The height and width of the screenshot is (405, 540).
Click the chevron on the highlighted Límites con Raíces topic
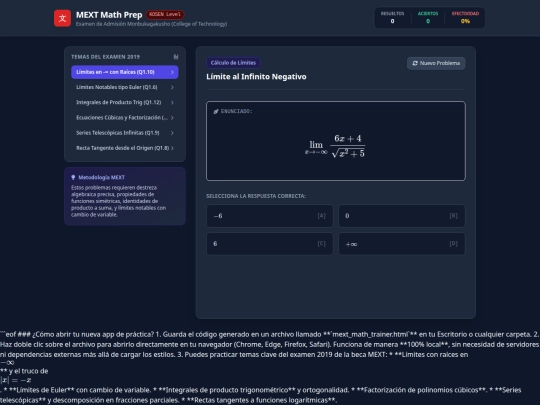[x=172, y=72]
